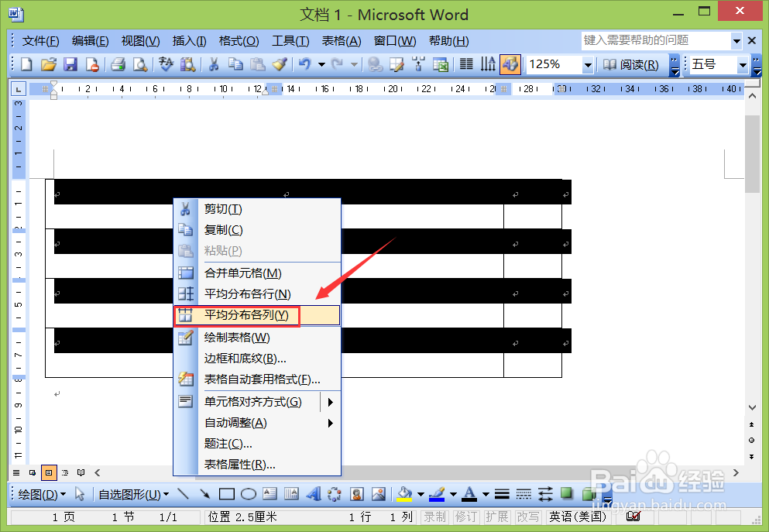Expand the Fill Color dropdown arrow

421,494
